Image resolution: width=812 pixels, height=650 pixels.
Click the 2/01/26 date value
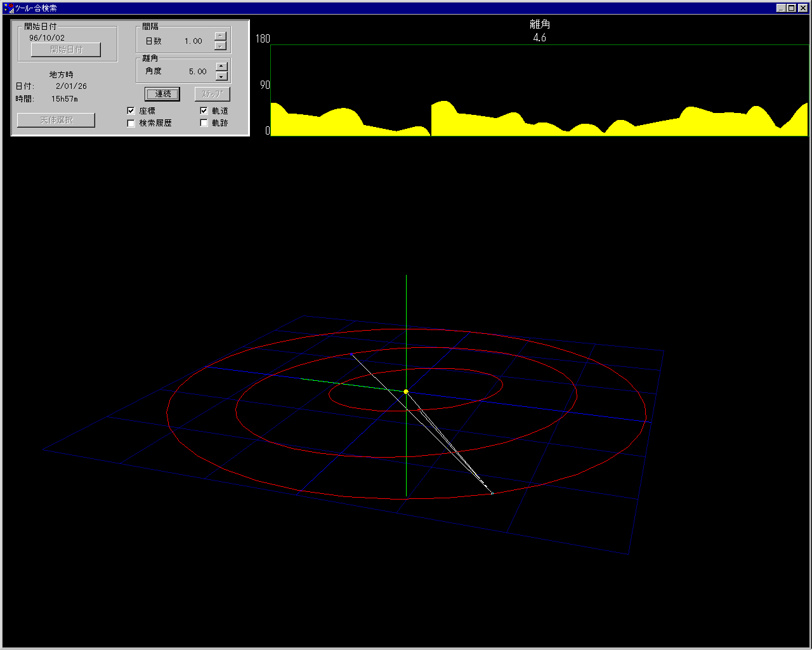pyautogui.click(x=71, y=86)
